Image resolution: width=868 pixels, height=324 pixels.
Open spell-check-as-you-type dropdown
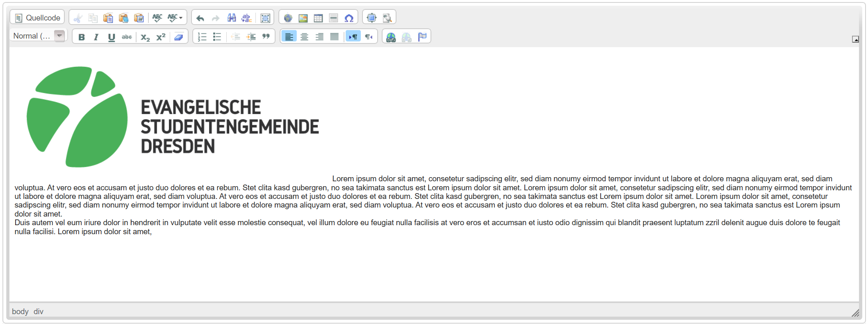175,18
